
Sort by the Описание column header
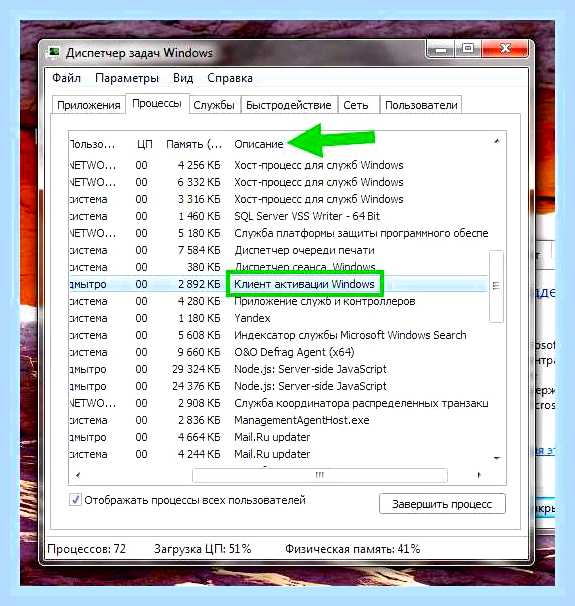259,144
